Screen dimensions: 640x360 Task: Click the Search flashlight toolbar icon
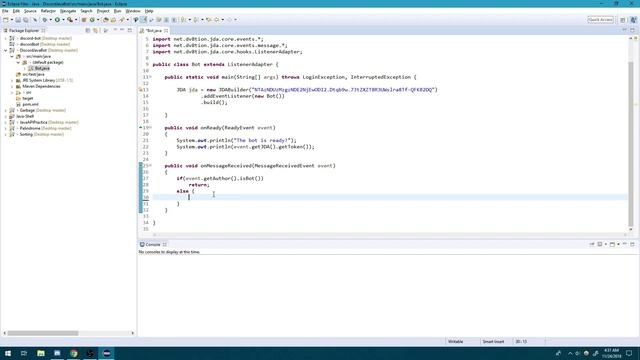122,20
